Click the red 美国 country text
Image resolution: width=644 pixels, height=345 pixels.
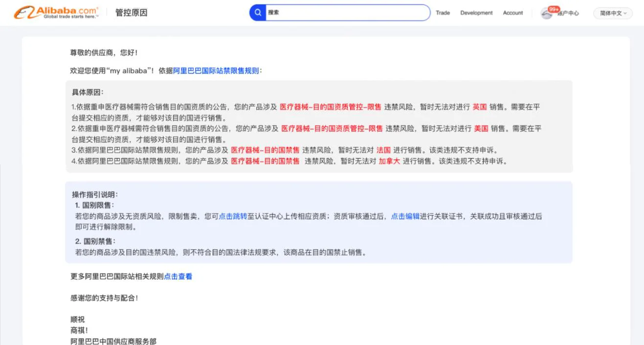tap(481, 128)
